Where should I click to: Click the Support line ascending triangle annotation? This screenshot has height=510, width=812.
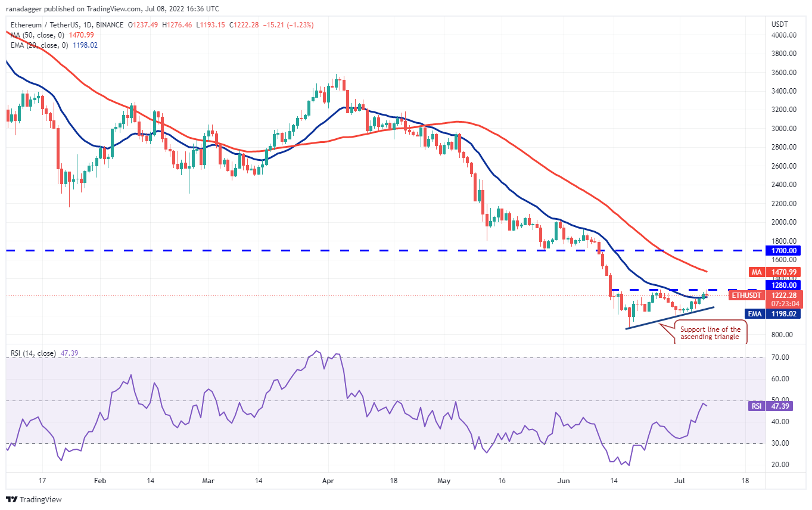coord(711,332)
